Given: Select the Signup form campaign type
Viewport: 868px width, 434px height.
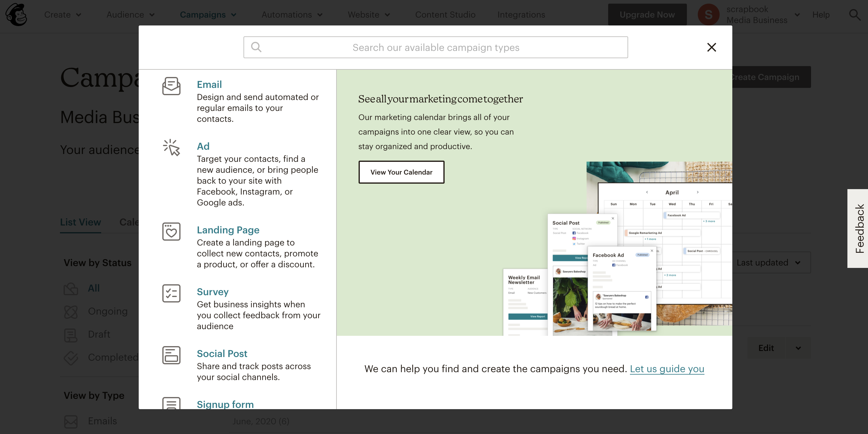Looking at the screenshot, I should coord(225,404).
